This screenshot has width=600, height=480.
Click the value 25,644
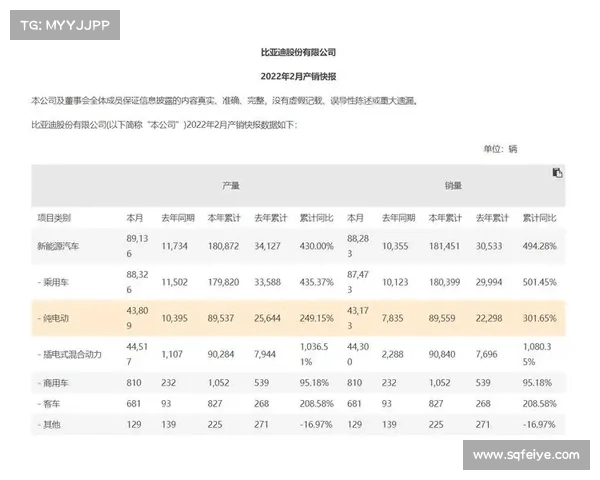coord(267,318)
